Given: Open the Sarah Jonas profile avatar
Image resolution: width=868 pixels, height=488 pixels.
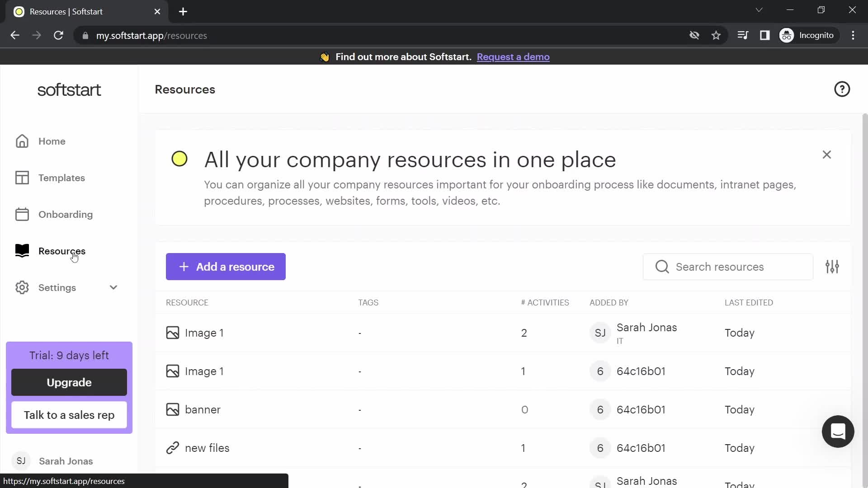Looking at the screenshot, I should click(21, 461).
